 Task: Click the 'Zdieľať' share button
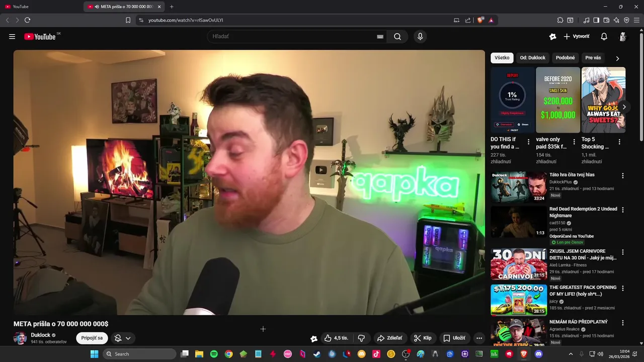[x=390, y=338]
